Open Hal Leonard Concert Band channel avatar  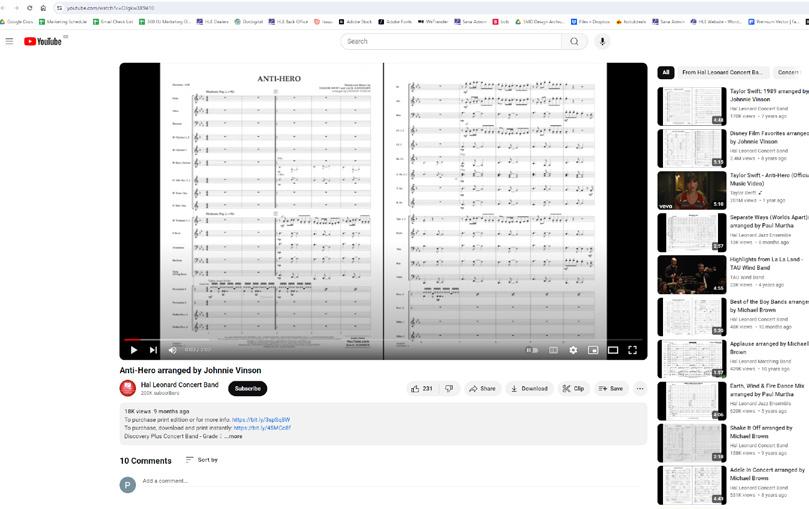128,388
